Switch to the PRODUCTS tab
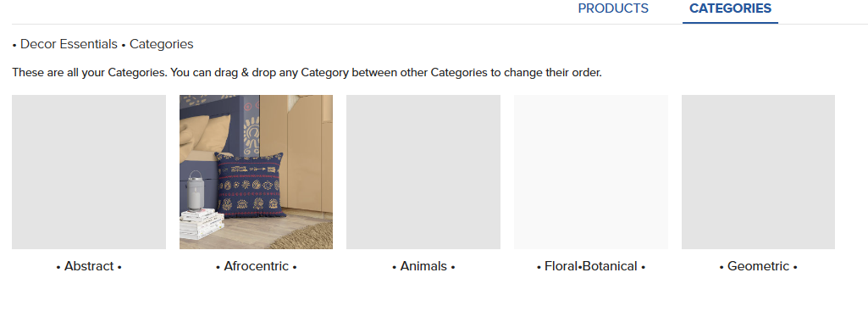 coord(613,8)
